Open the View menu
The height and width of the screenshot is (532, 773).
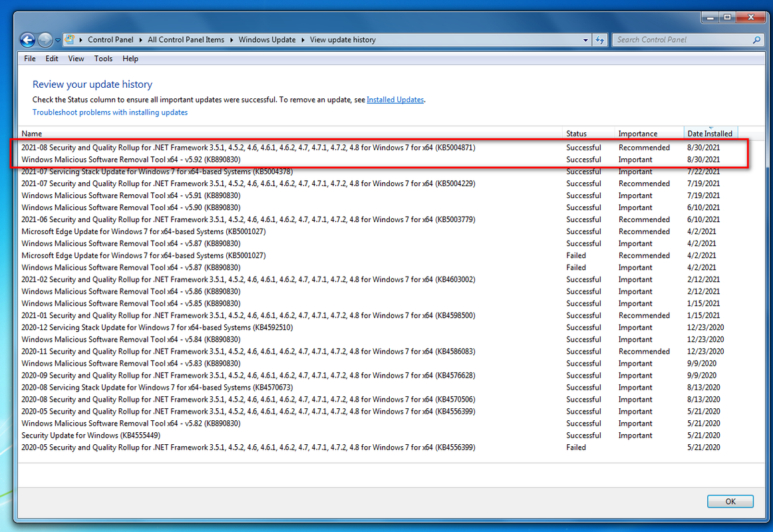click(x=76, y=59)
